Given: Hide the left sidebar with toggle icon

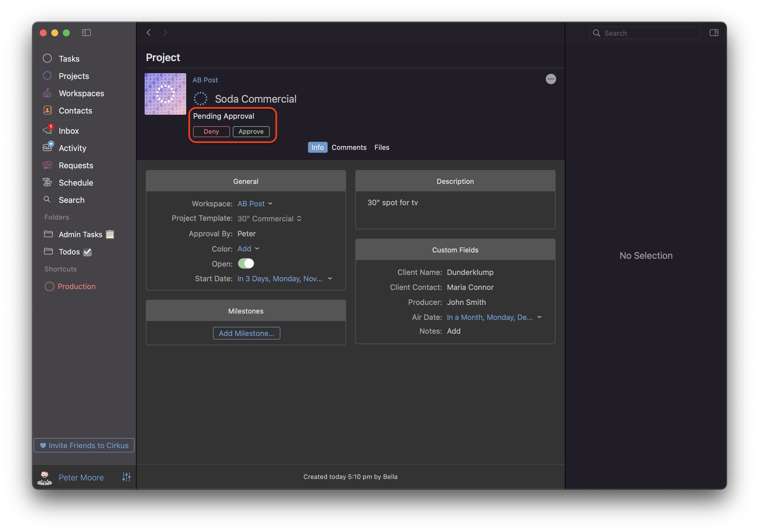Looking at the screenshot, I should click(x=86, y=33).
